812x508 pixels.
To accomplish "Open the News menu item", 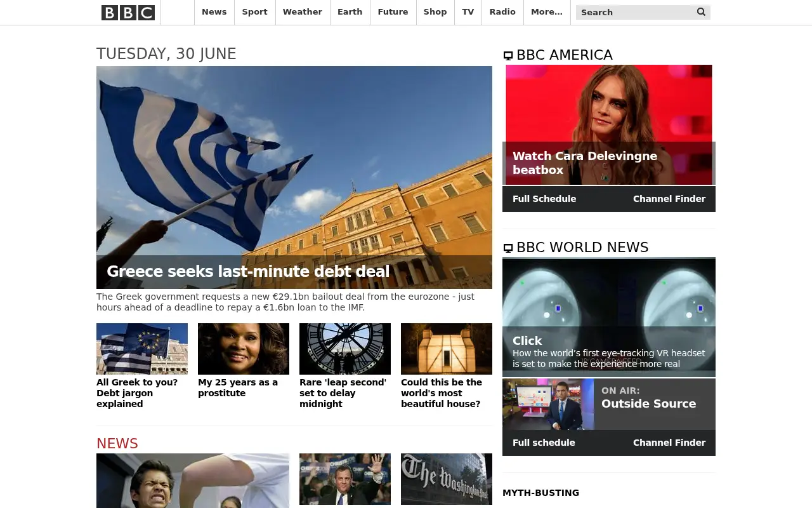I will 214,12.
